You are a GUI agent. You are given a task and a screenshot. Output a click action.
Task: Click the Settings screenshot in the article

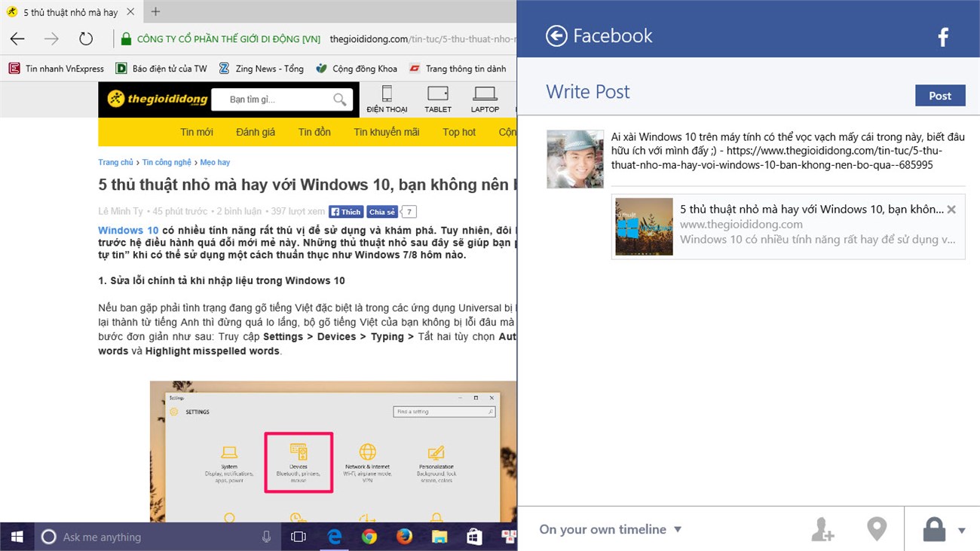pos(333,451)
